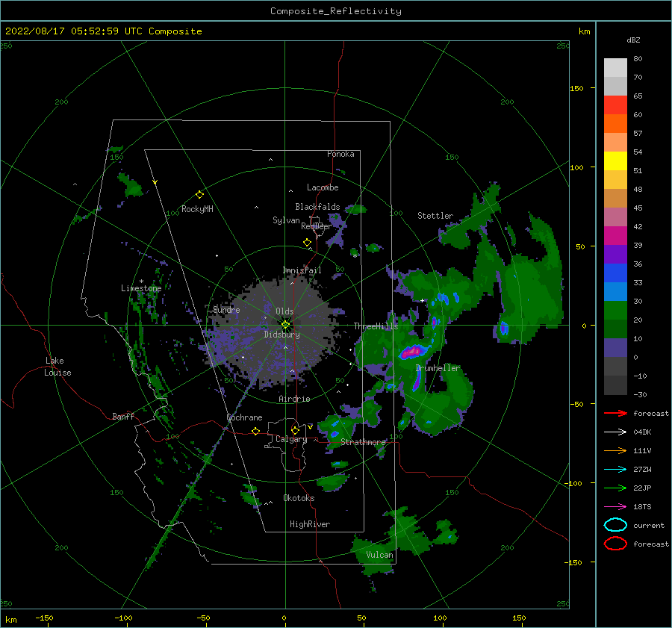
Task: Click the purple swatch between 39 and 36
Action: (615, 254)
